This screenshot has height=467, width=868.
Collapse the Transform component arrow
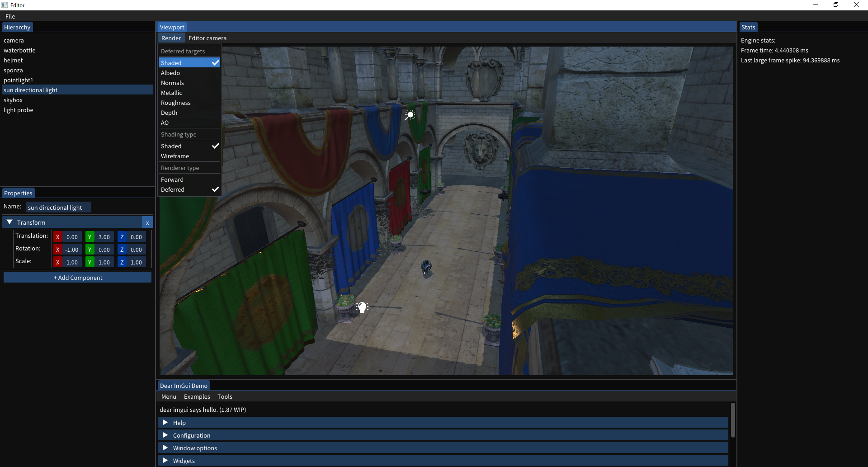(x=9, y=222)
